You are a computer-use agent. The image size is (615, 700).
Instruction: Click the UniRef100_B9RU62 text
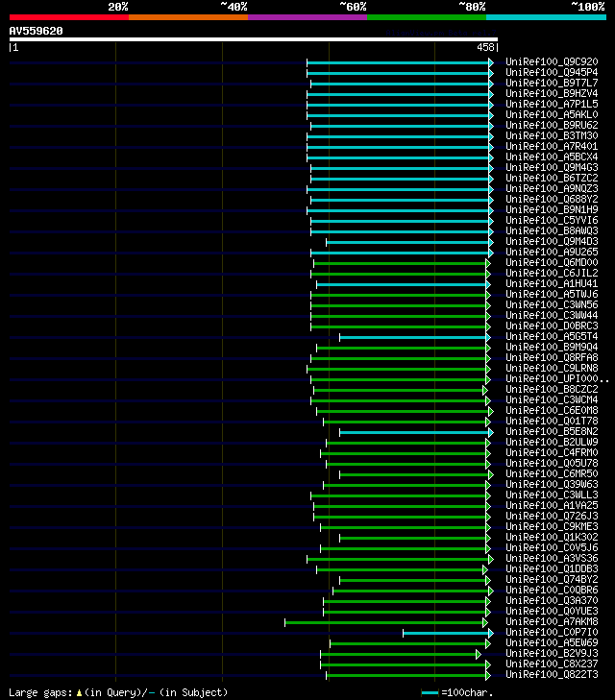[x=552, y=125]
